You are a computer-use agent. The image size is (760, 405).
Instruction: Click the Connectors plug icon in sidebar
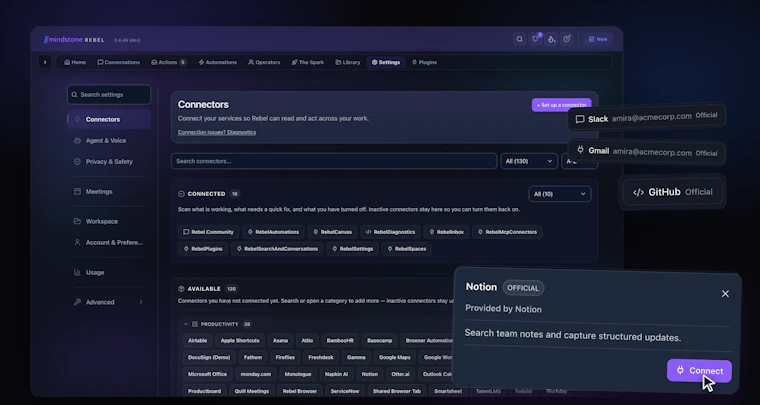click(x=77, y=119)
